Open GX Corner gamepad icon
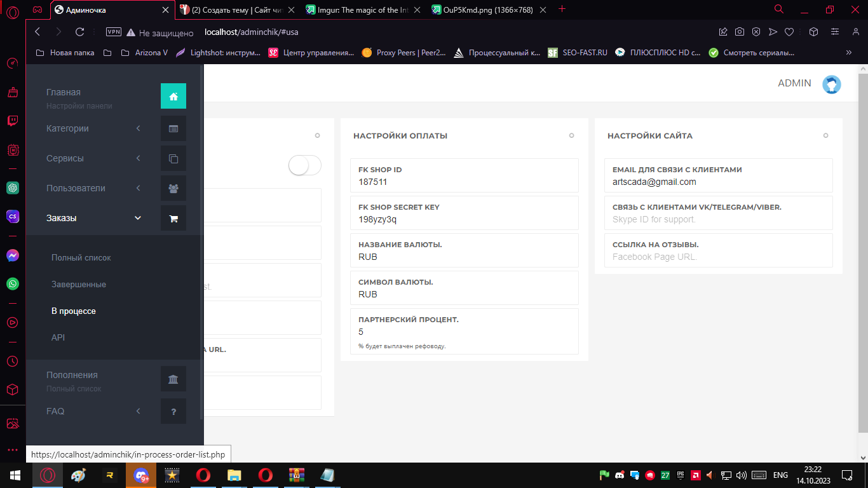868x488 pixels. pyautogui.click(x=38, y=10)
